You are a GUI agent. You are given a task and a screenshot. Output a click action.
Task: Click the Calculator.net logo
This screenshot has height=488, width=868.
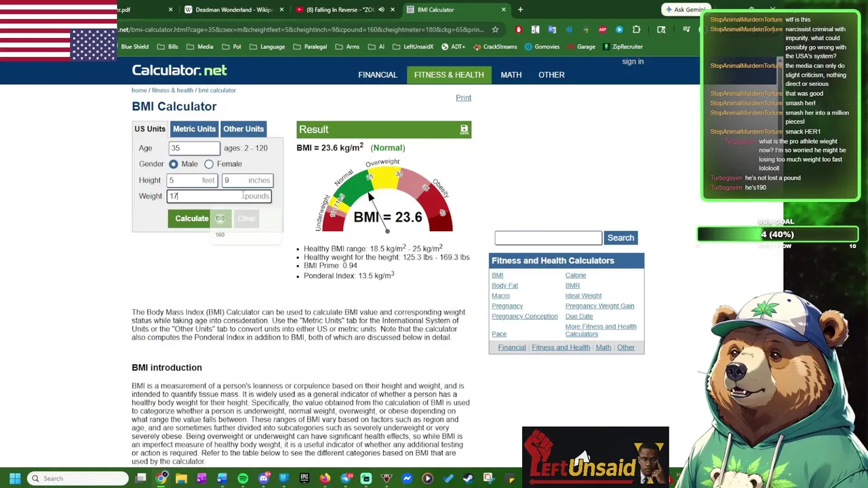point(179,70)
